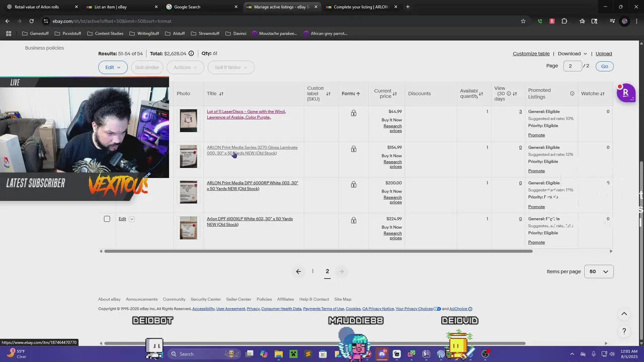Click the Upload link
Screen dimensions: 644x362
click(x=604, y=54)
